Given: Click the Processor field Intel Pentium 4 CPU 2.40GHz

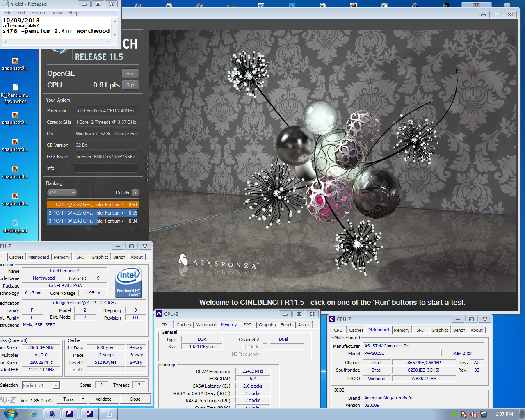Looking at the screenshot, I should click(x=106, y=111).
